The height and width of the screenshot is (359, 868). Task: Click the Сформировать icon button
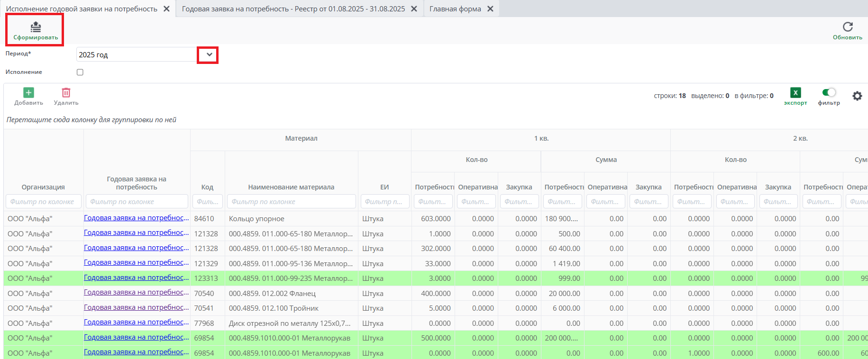pos(36,27)
